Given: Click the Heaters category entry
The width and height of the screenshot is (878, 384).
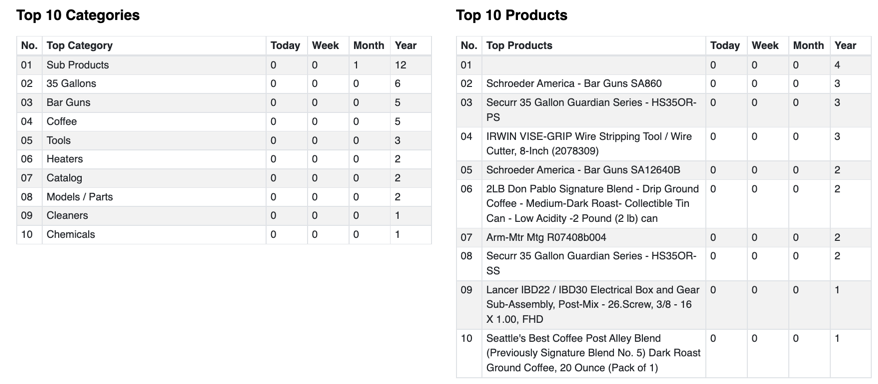Looking at the screenshot, I should 64,159.
